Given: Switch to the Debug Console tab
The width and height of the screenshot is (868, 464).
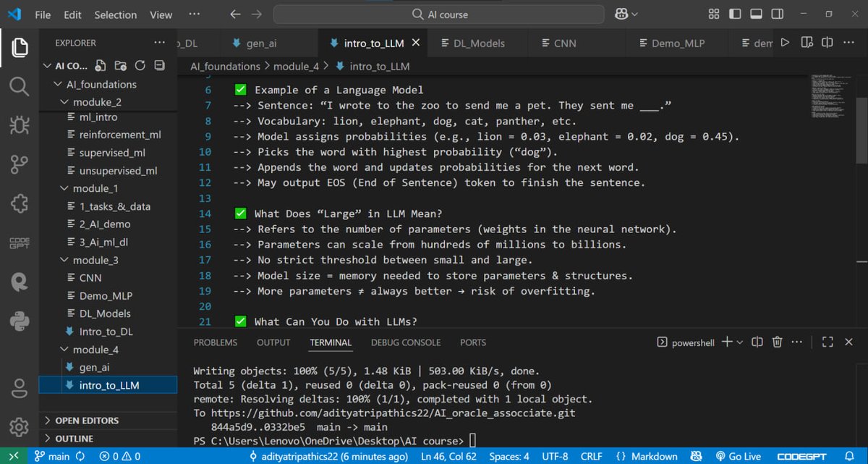Looking at the screenshot, I should (x=406, y=342).
